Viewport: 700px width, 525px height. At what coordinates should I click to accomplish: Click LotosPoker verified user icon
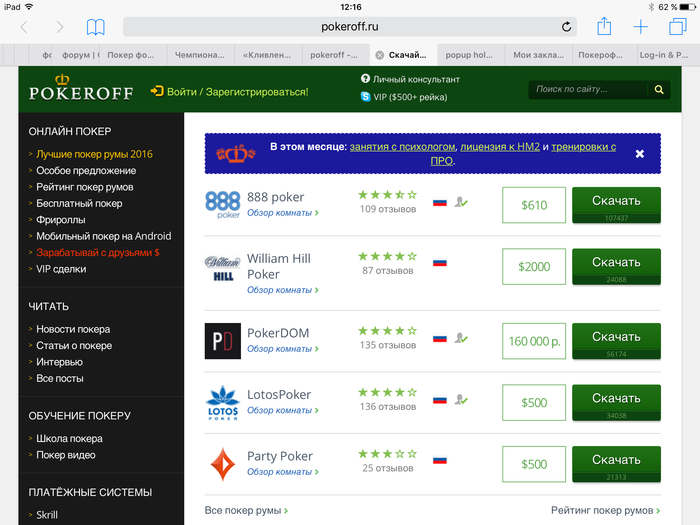tap(461, 400)
